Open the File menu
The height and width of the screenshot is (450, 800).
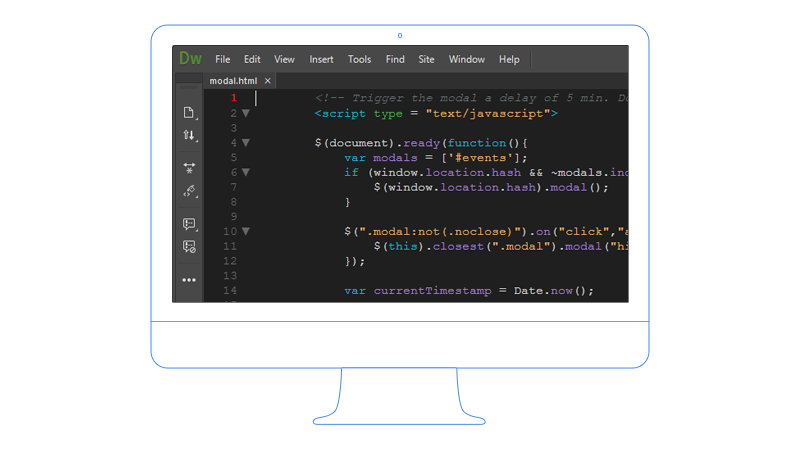click(222, 60)
